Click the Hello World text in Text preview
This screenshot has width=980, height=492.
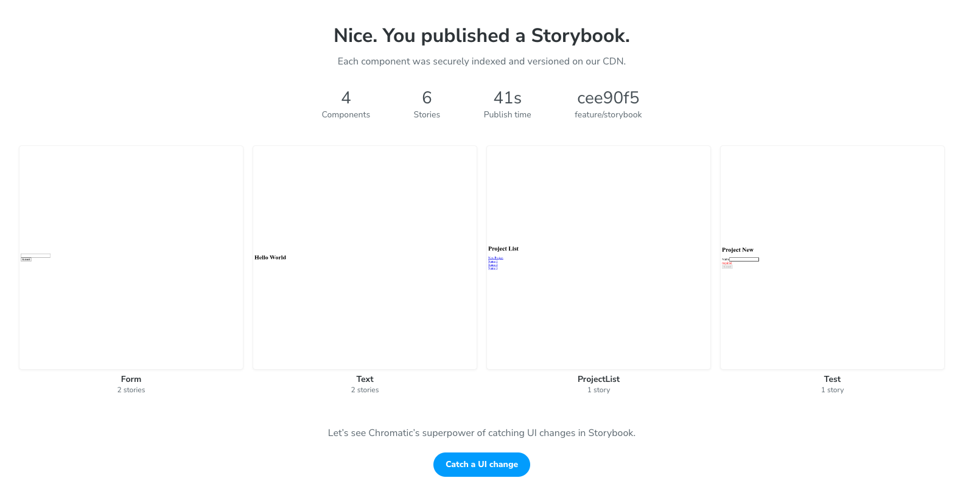coord(270,257)
